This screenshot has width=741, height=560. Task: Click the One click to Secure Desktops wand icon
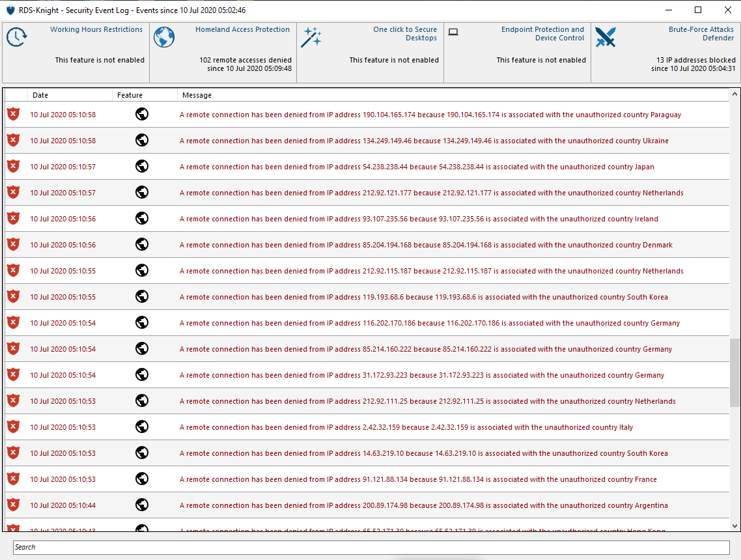[x=311, y=37]
